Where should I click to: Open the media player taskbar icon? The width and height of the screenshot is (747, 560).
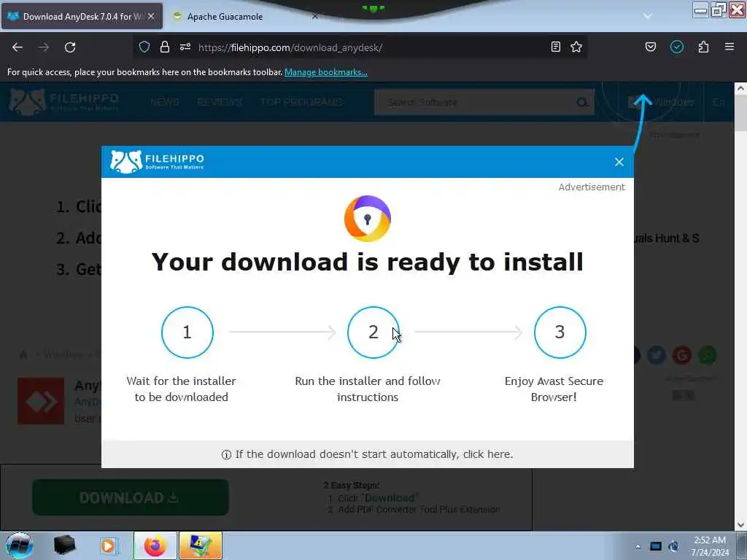coord(109,545)
